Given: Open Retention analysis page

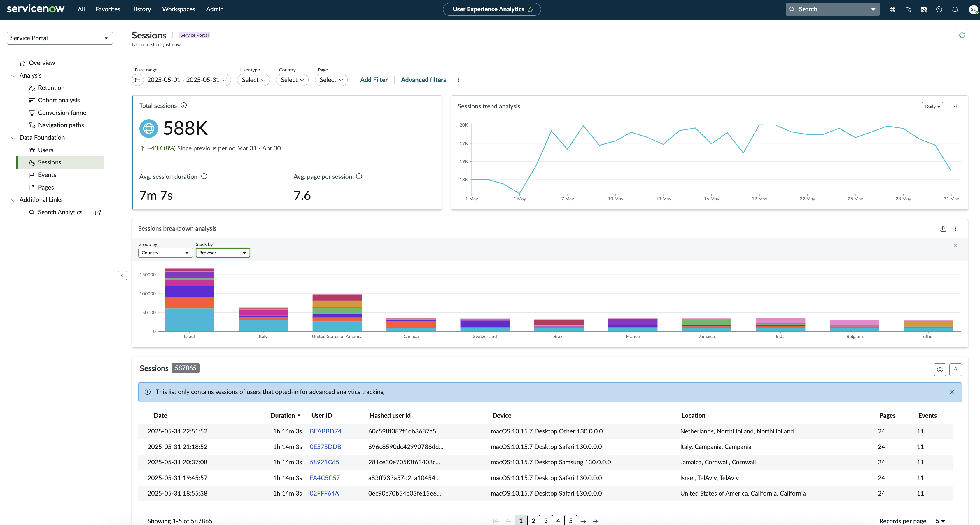Looking at the screenshot, I should coord(51,87).
